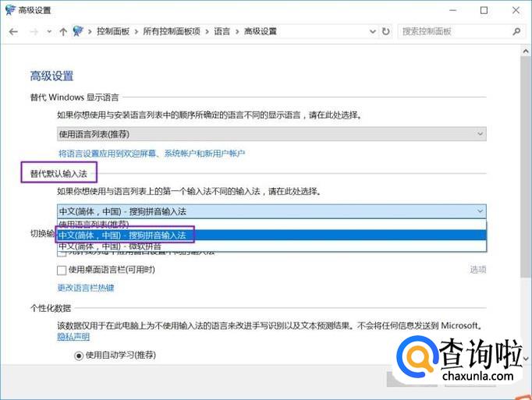This screenshot has height=400, width=532.
Task: Click the 个性化数据 section label
Action: pos(51,308)
